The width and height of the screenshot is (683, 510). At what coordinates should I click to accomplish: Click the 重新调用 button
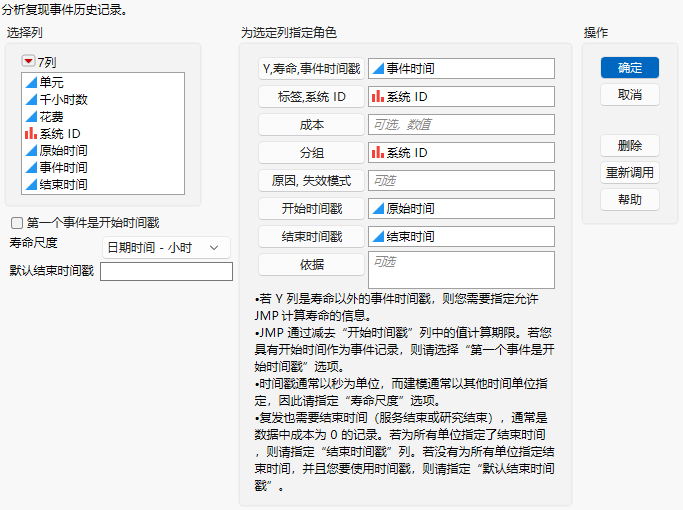point(629,172)
